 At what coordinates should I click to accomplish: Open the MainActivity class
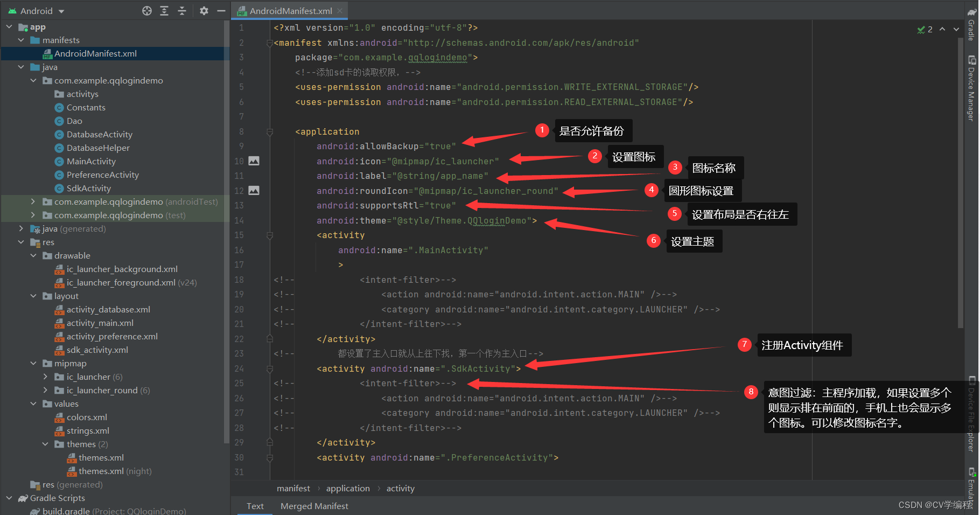(91, 161)
